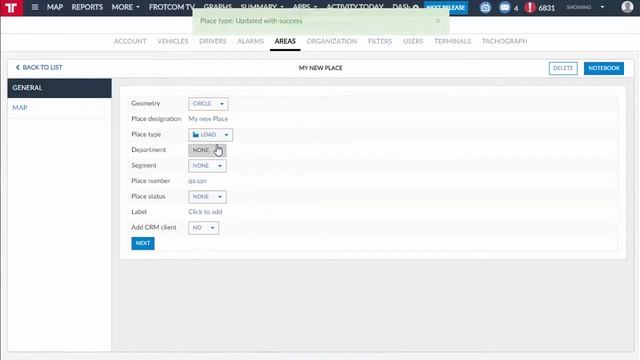Switch to the TACHOGRAPH tab
The height and width of the screenshot is (360, 640).
point(504,41)
